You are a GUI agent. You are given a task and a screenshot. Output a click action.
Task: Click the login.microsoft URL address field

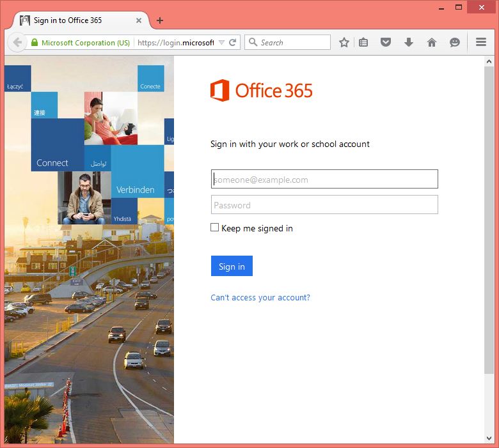pos(176,43)
